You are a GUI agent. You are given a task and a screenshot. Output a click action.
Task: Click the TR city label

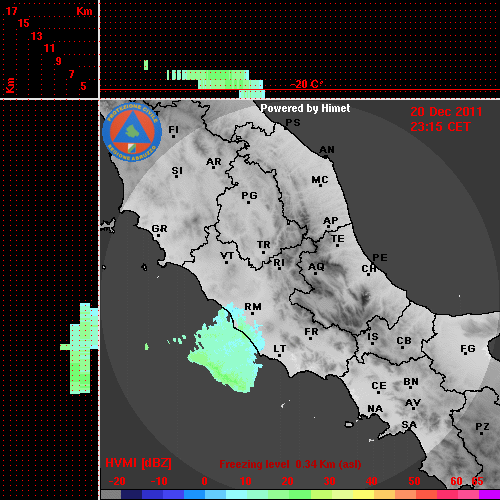(x=264, y=245)
